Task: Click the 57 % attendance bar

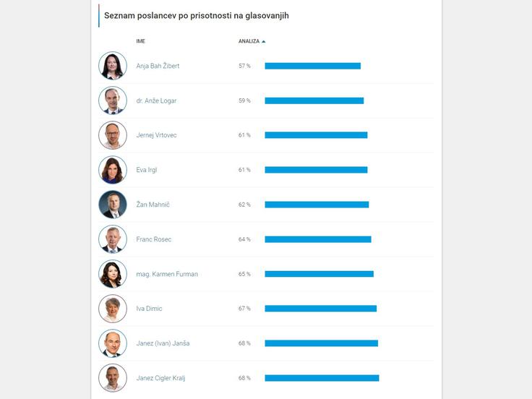Action: coord(313,66)
